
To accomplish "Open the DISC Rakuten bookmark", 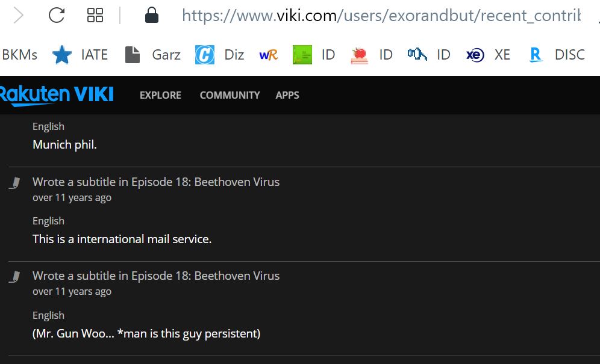I will pos(557,55).
